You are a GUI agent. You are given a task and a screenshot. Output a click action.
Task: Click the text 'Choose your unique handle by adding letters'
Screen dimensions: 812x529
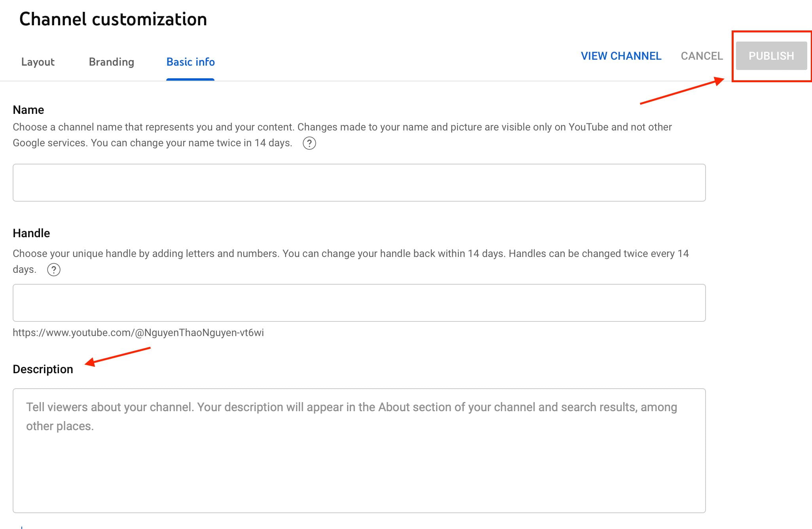pyautogui.click(x=114, y=254)
